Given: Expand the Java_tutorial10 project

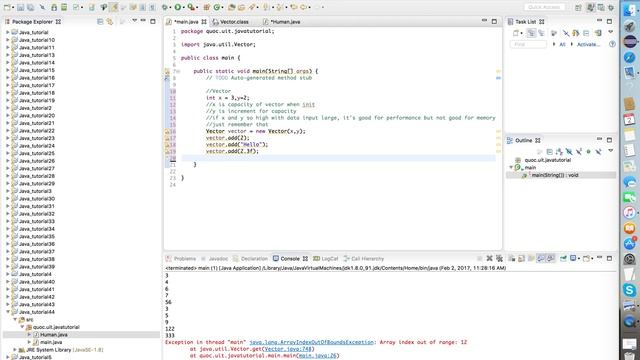Looking at the screenshot, I should [7, 40].
